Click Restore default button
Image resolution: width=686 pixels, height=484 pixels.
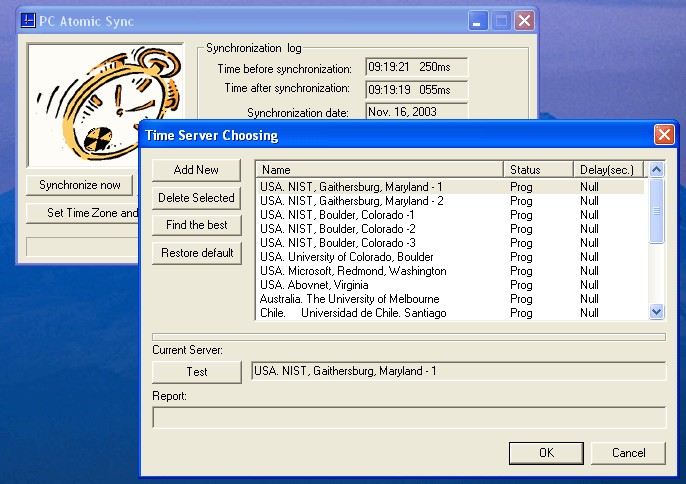[x=196, y=253]
